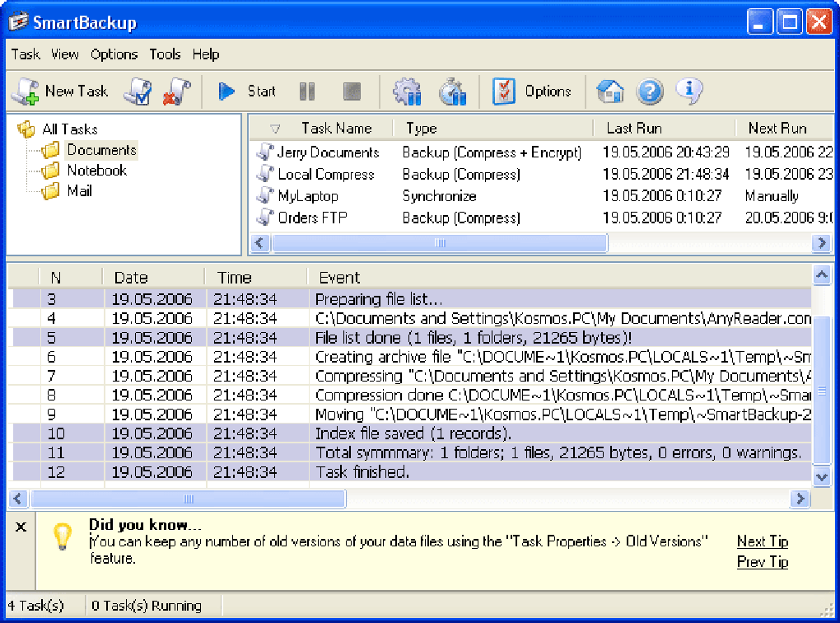Click the Orders FTP task icon
The height and width of the screenshot is (623, 840).
click(264, 218)
